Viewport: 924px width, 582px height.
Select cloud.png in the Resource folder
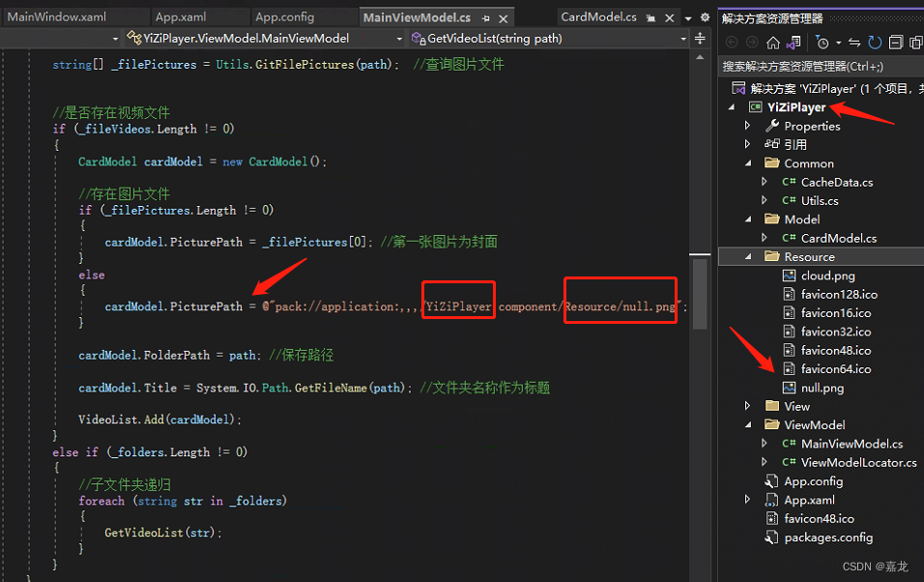(827, 276)
